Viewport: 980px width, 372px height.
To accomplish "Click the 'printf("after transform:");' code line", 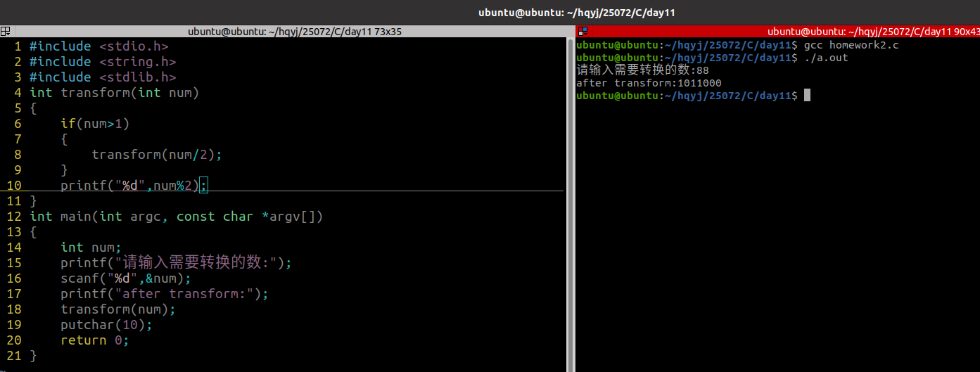I will click(165, 294).
